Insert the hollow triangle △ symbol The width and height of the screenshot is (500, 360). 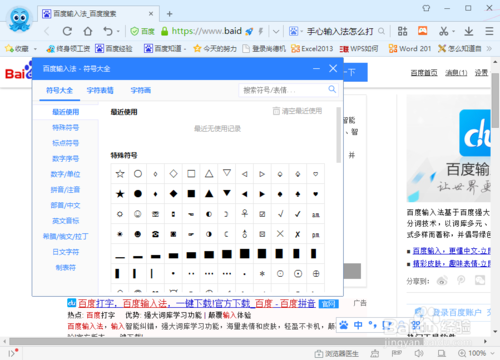[x=209, y=174]
